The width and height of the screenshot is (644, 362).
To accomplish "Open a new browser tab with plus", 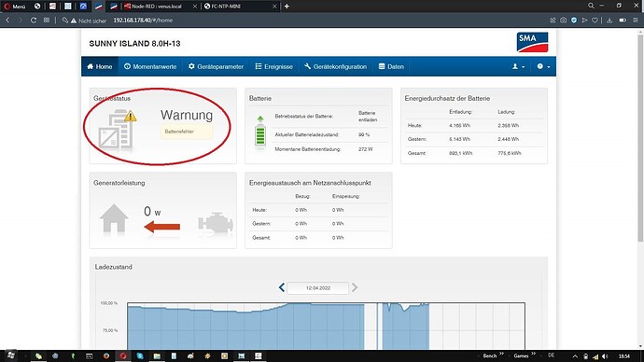I will (287, 7).
